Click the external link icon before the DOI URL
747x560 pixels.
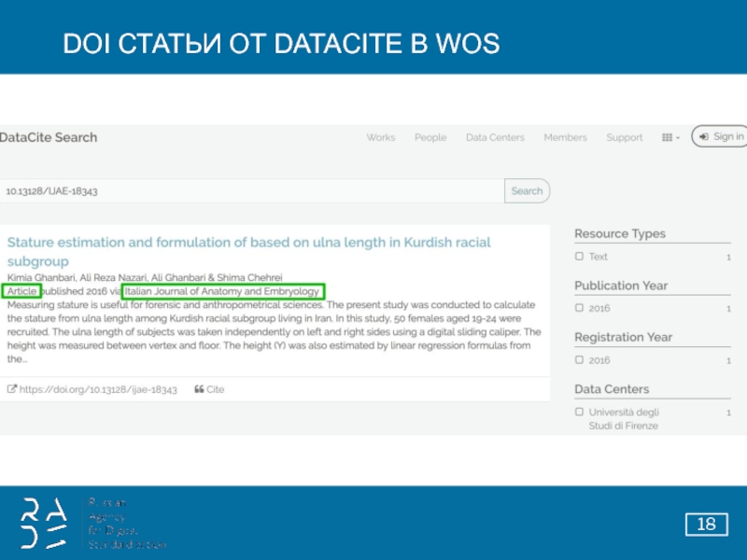point(11,389)
